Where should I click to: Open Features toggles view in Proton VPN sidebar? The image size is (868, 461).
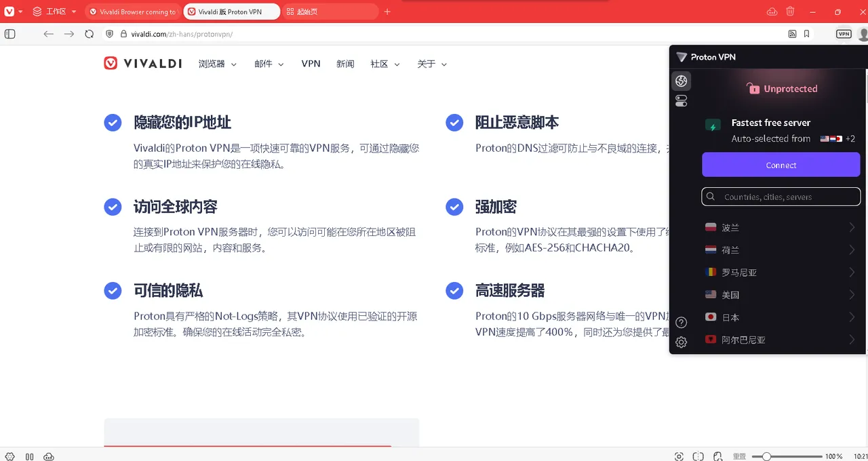(x=682, y=101)
